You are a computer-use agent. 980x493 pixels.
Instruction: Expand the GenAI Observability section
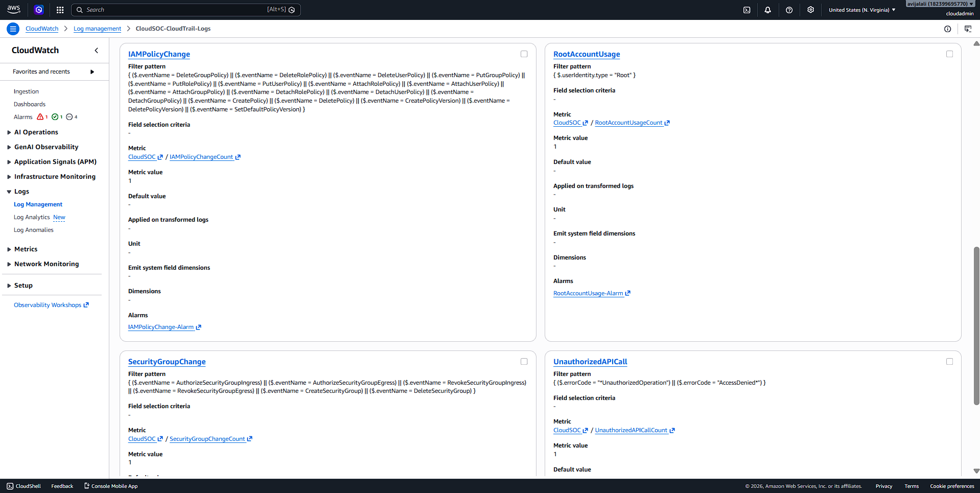[x=9, y=147]
